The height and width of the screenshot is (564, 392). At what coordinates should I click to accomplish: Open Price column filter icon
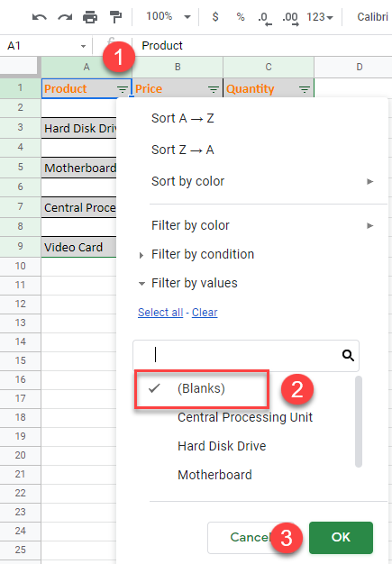214,89
